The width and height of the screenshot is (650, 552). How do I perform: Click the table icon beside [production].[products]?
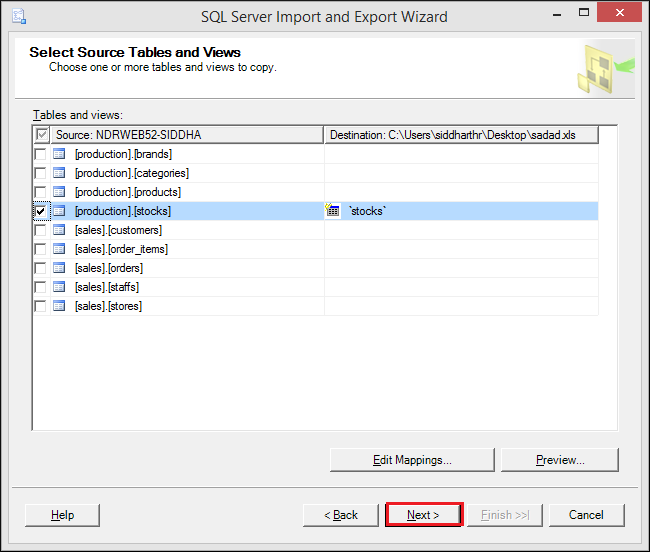click(x=59, y=192)
